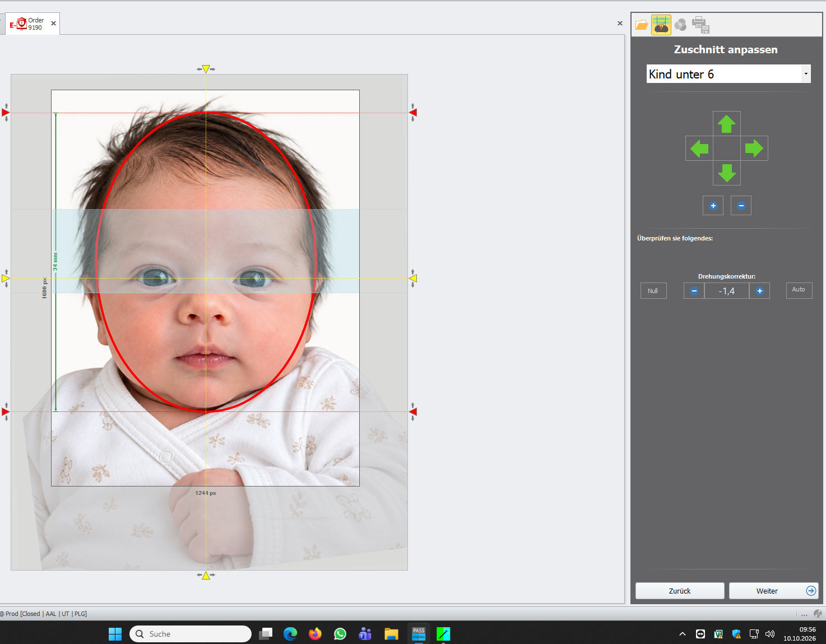Grab the top yellow center-line marker

click(206, 69)
